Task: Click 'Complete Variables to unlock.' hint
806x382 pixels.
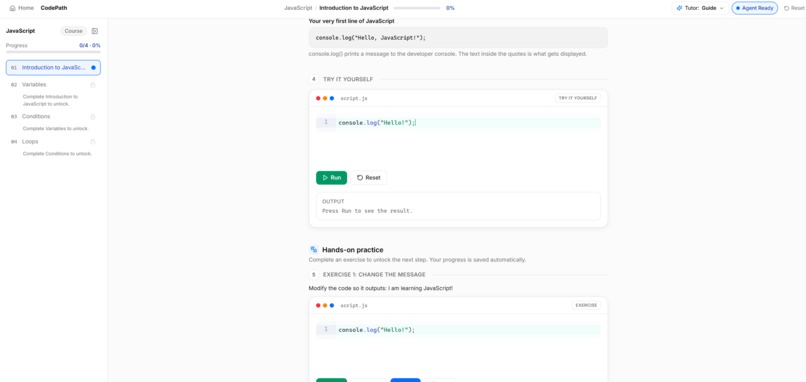Action: (x=56, y=129)
